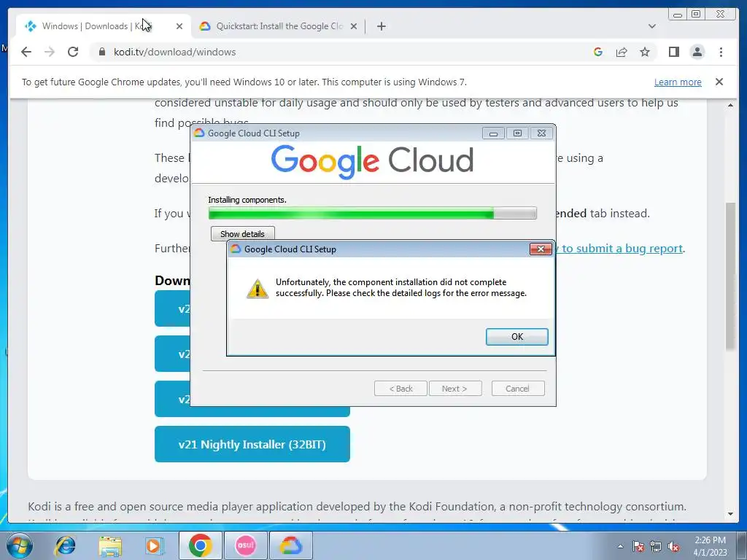Maximize the Google Cloud CLI Setup window
Screen dimensions: 747x560
[x=517, y=133]
